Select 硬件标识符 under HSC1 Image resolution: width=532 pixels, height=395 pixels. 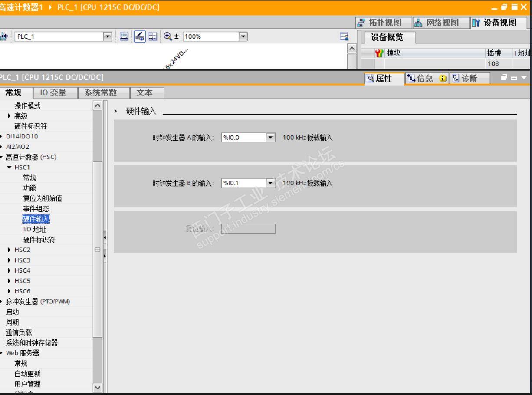(39, 240)
